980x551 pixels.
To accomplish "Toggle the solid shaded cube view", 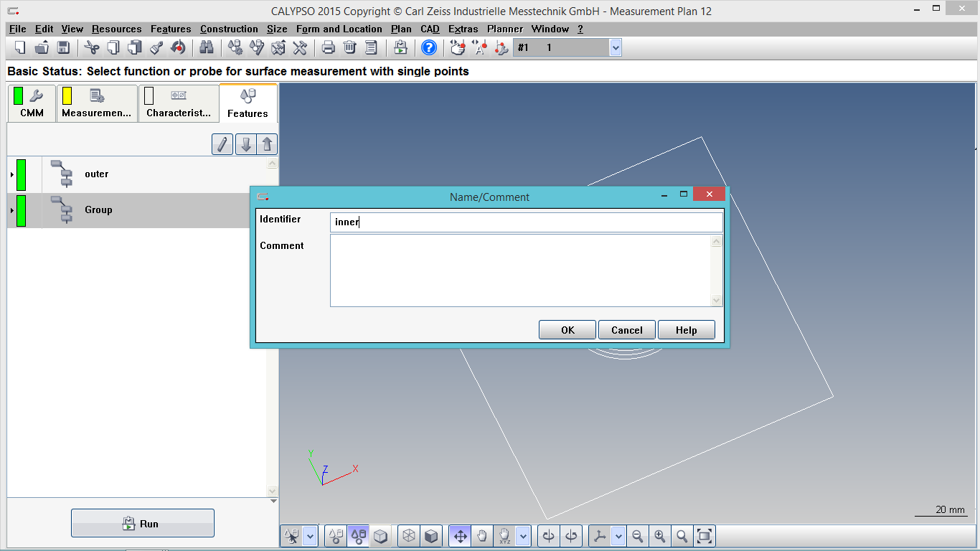I will click(430, 536).
